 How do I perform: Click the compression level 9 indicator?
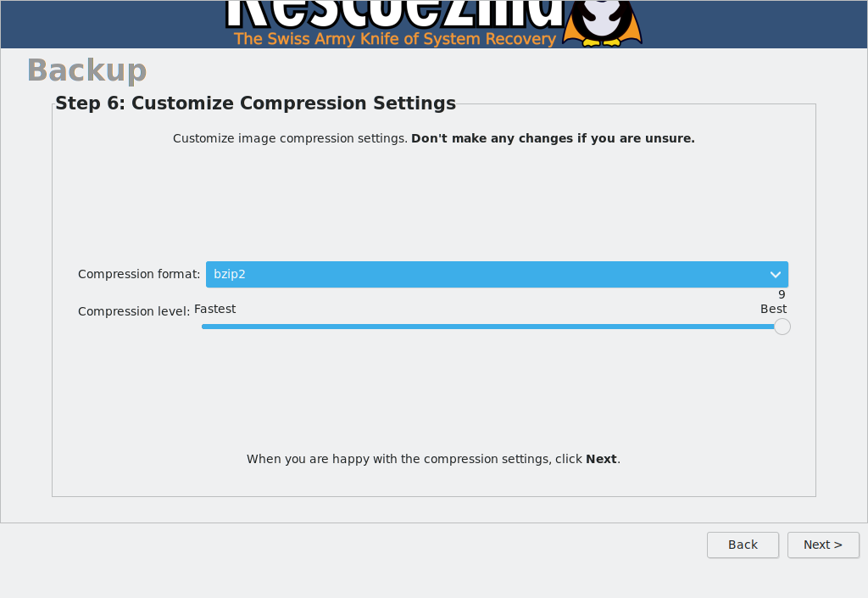[x=781, y=294]
